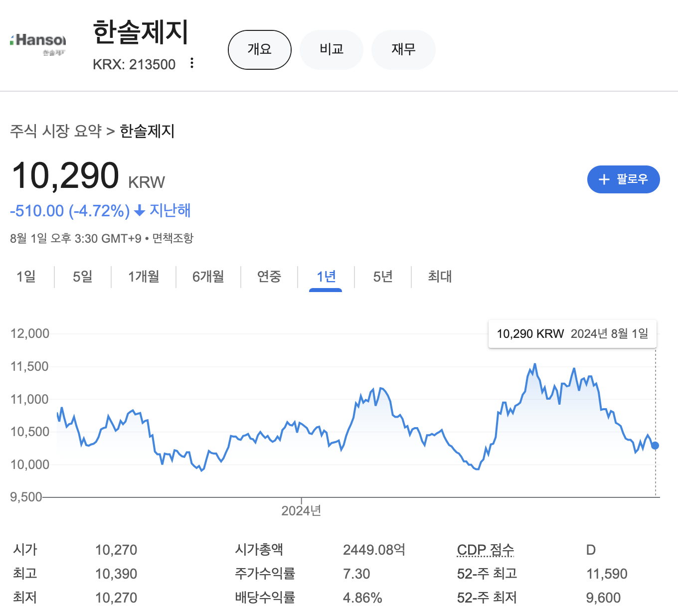Click the blue down arrow price indicator
The image size is (678, 616).
(140, 211)
